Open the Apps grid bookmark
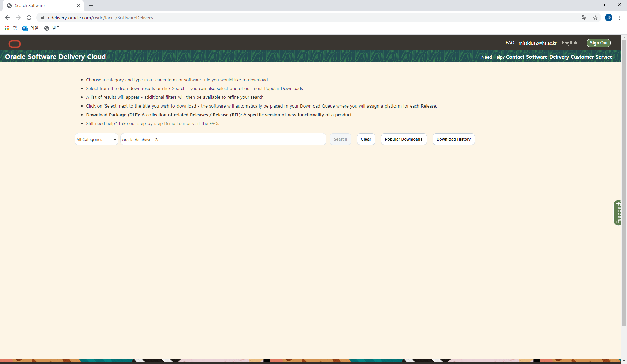Image resolution: width=627 pixels, height=364 pixels. tap(11, 28)
